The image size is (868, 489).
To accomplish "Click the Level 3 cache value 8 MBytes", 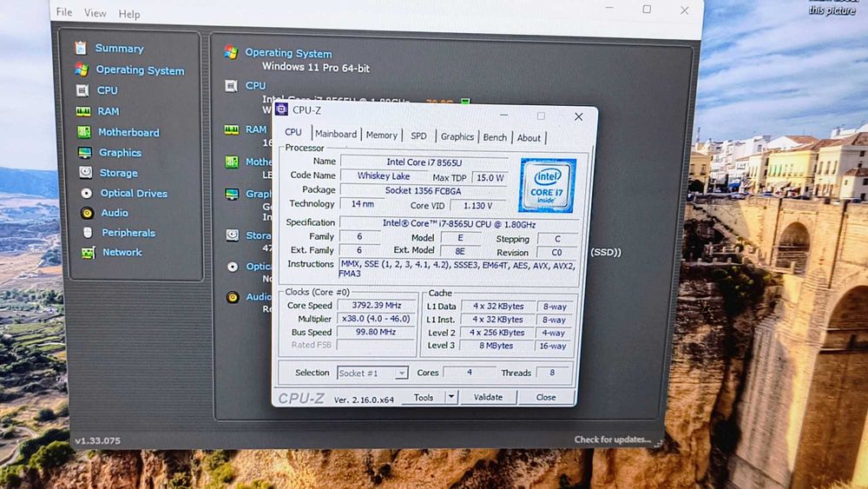I will pos(496,346).
